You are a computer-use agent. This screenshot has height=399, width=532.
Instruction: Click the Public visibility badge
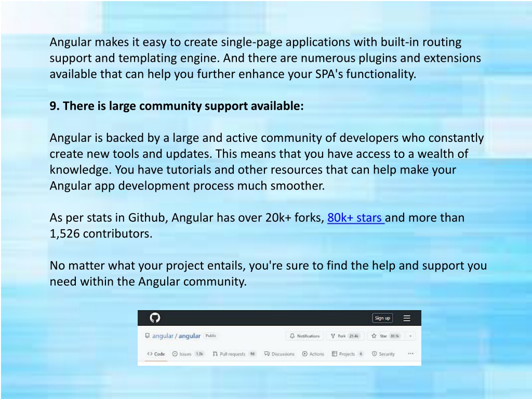[211, 336]
